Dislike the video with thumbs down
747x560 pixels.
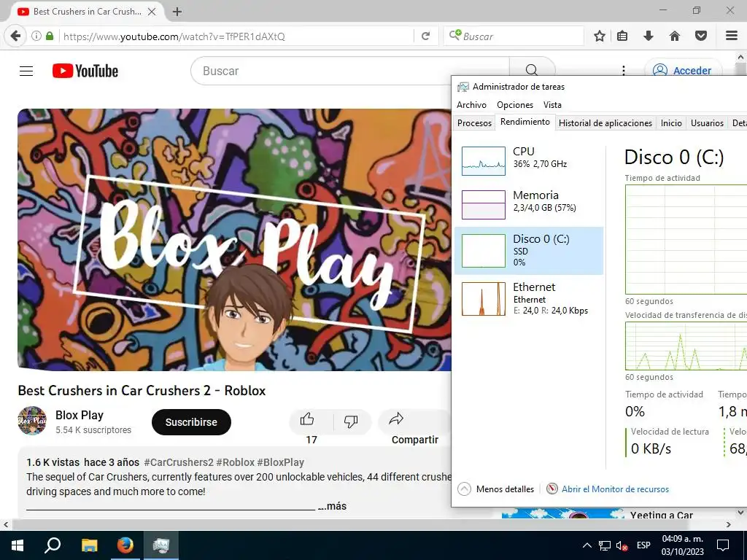351,421
